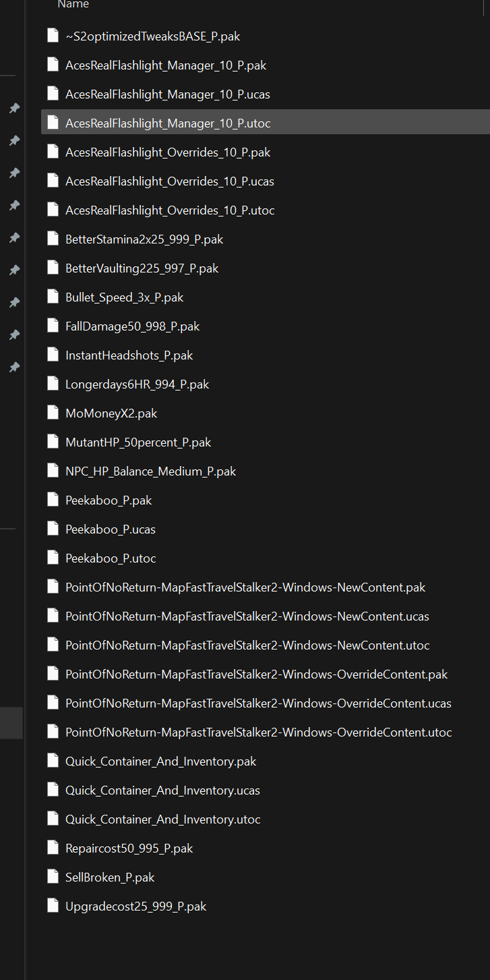Click the Repaircost50_995_P.pak file icon
The width and height of the screenshot is (490, 980).
[x=53, y=848]
